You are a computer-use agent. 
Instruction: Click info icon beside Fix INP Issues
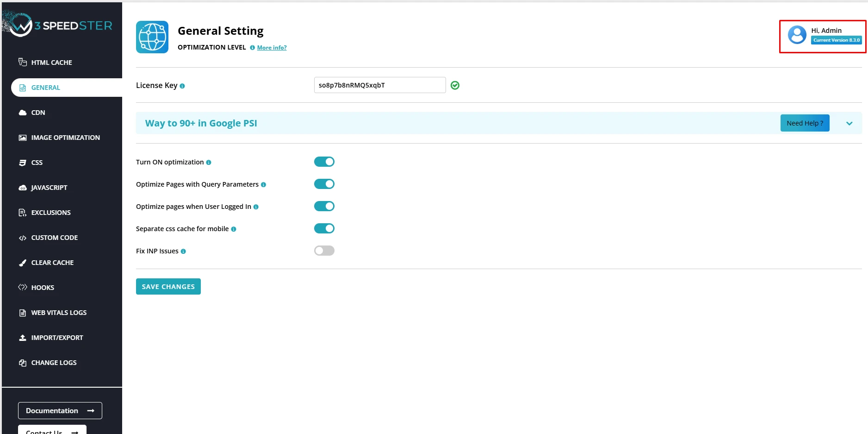(183, 252)
